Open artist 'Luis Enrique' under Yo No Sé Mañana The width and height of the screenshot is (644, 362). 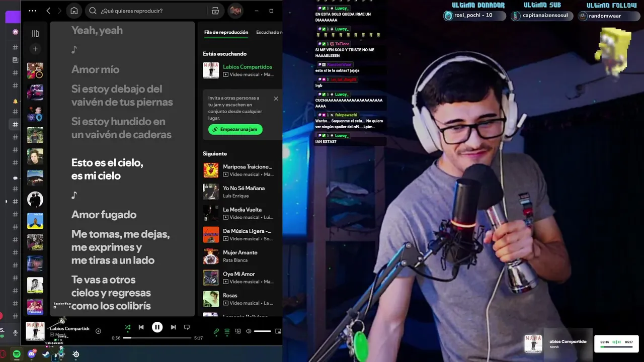(x=236, y=196)
